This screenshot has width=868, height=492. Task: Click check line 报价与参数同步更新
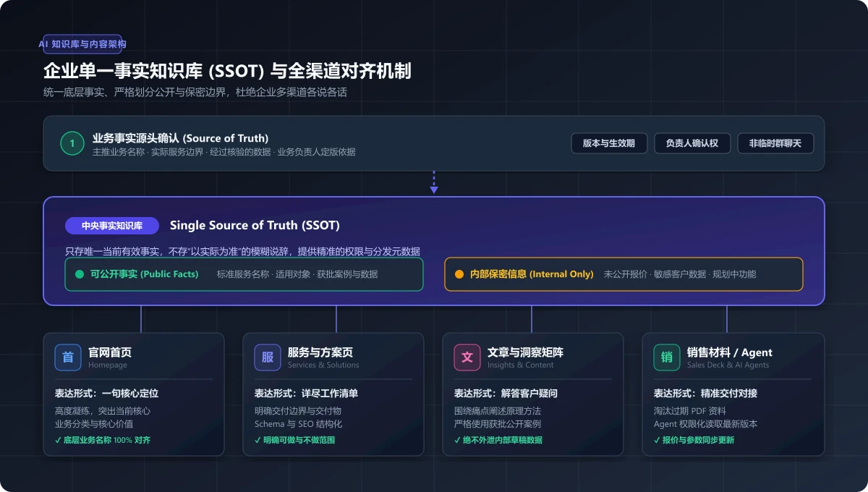pyautogui.click(x=694, y=440)
